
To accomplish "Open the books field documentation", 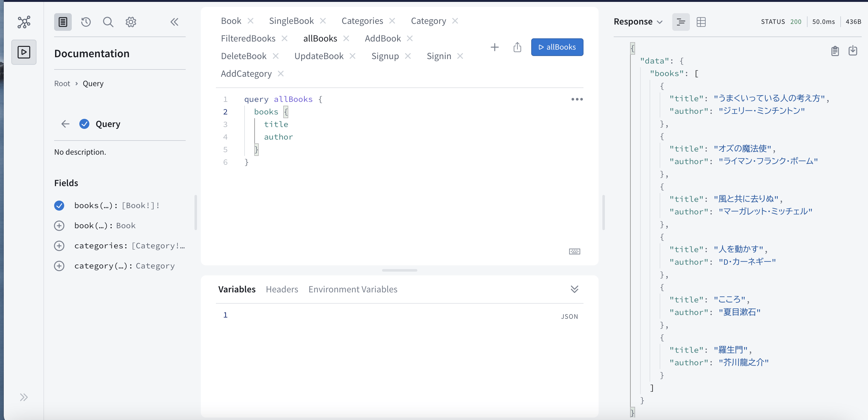I will point(96,205).
